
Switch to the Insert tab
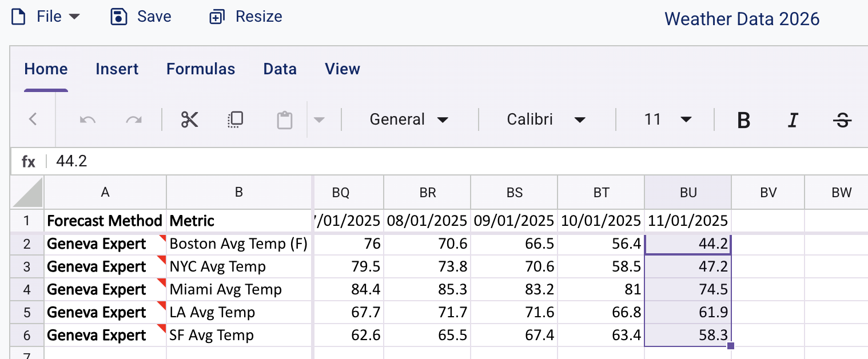click(x=117, y=69)
